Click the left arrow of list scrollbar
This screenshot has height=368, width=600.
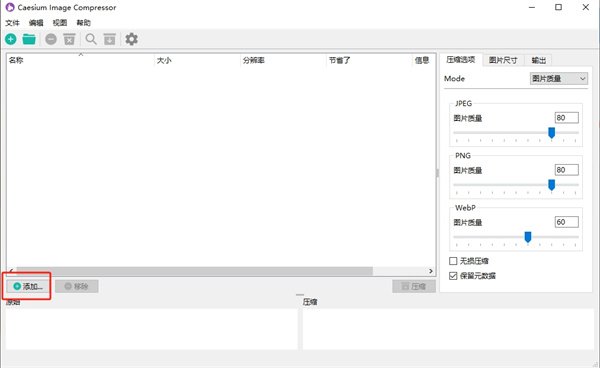point(11,271)
